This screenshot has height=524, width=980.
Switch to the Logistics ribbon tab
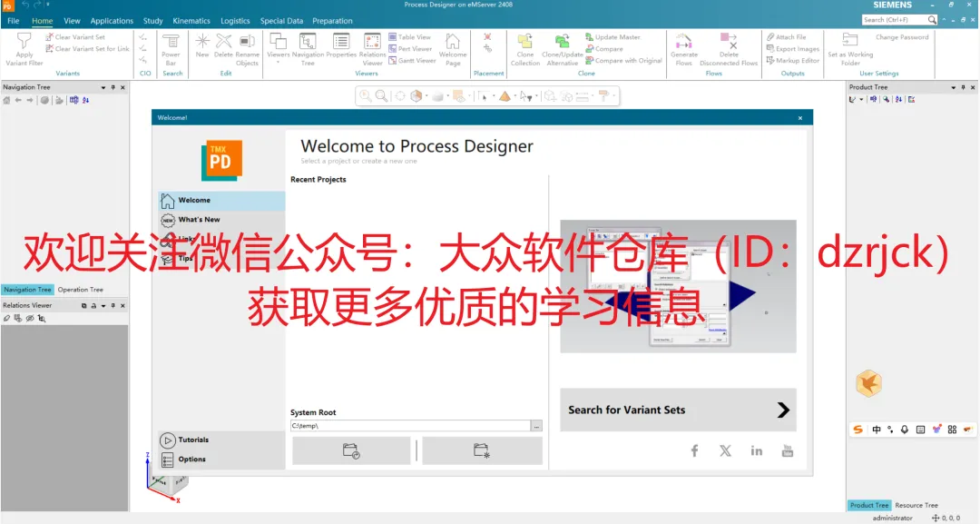(235, 21)
